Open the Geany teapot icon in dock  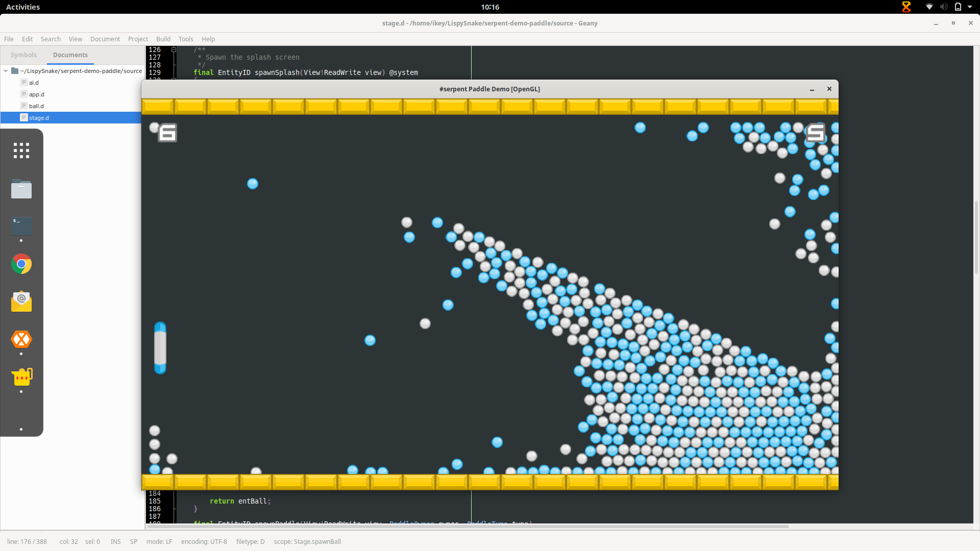[21, 377]
